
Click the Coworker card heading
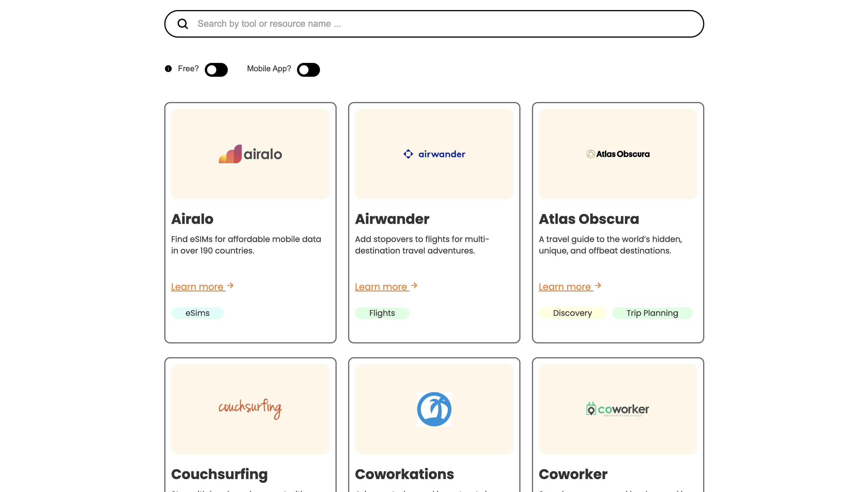pos(573,474)
